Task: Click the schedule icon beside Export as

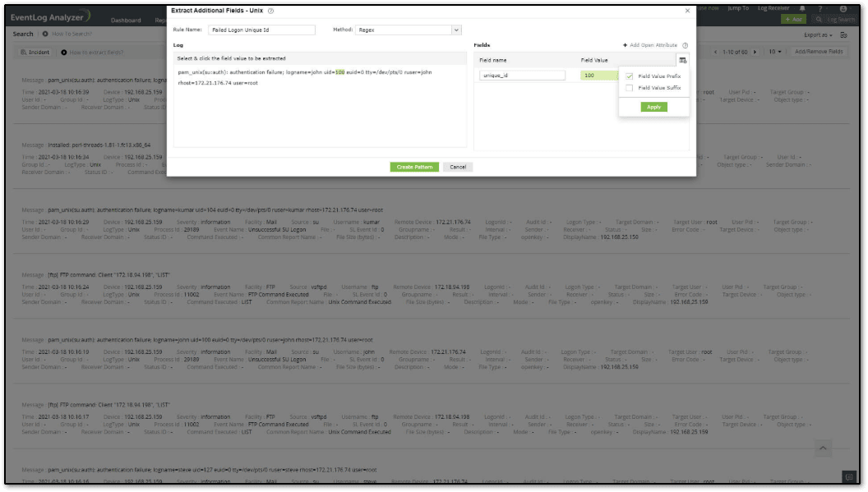Action: (843, 34)
